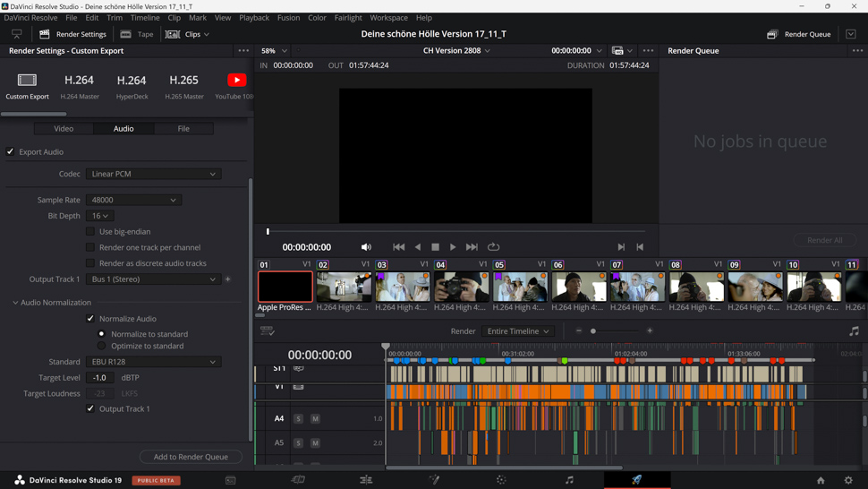Image resolution: width=868 pixels, height=489 pixels.
Task: Collapse the Audio Normalization section
Action: [15, 303]
